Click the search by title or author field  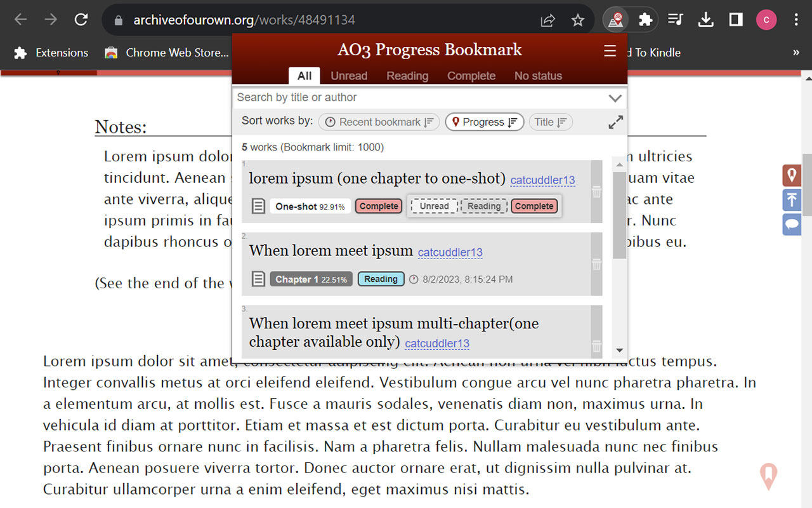click(381, 98)
